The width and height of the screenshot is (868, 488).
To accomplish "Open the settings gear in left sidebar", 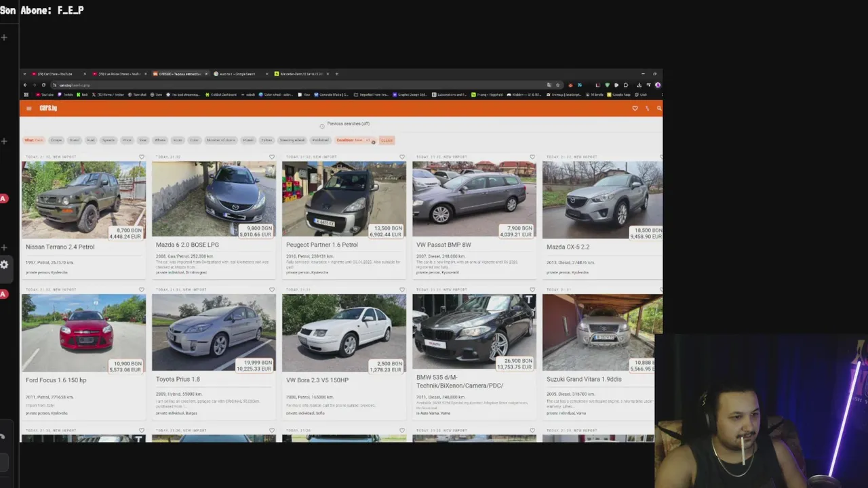I will click(x=4, y=264).
